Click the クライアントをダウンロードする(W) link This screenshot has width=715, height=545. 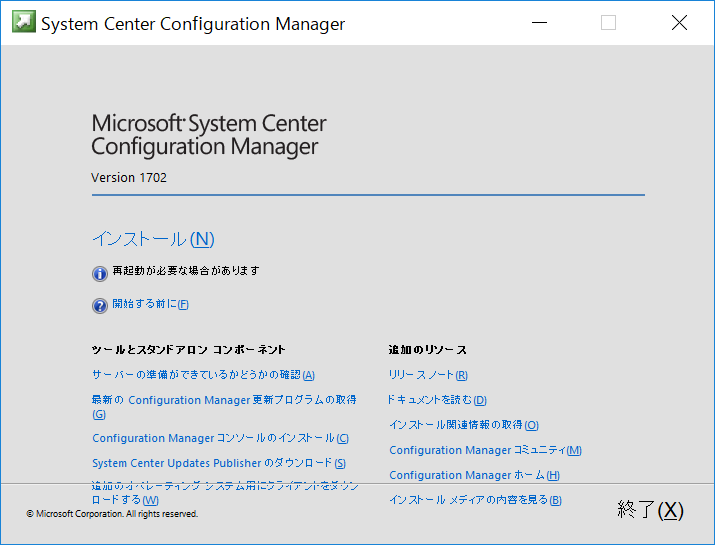pyautogui.click(x=225, y=493)
